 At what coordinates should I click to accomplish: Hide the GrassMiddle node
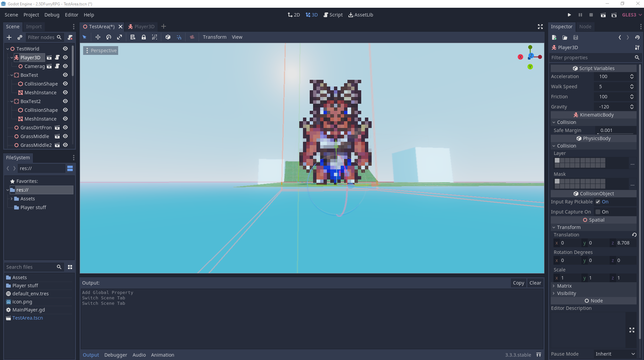pyautogui.click(x=65, y=136)
